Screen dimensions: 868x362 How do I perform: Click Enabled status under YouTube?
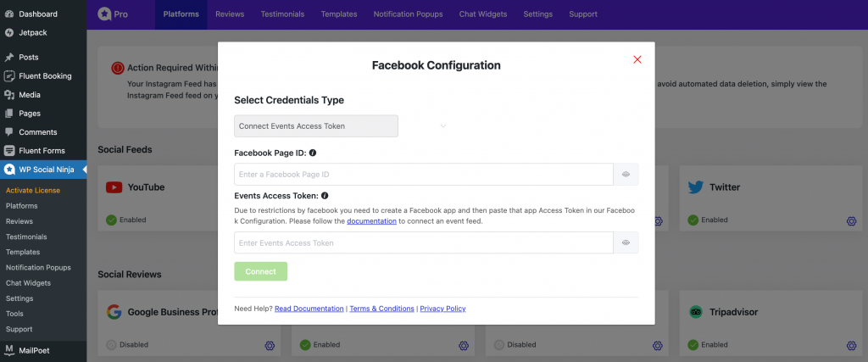126,220
